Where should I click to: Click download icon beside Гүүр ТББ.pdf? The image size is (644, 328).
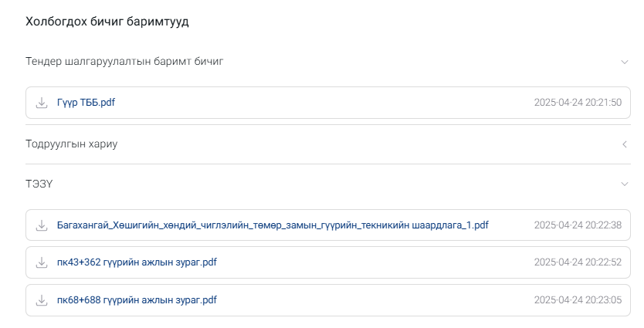[x=42, y=103]
